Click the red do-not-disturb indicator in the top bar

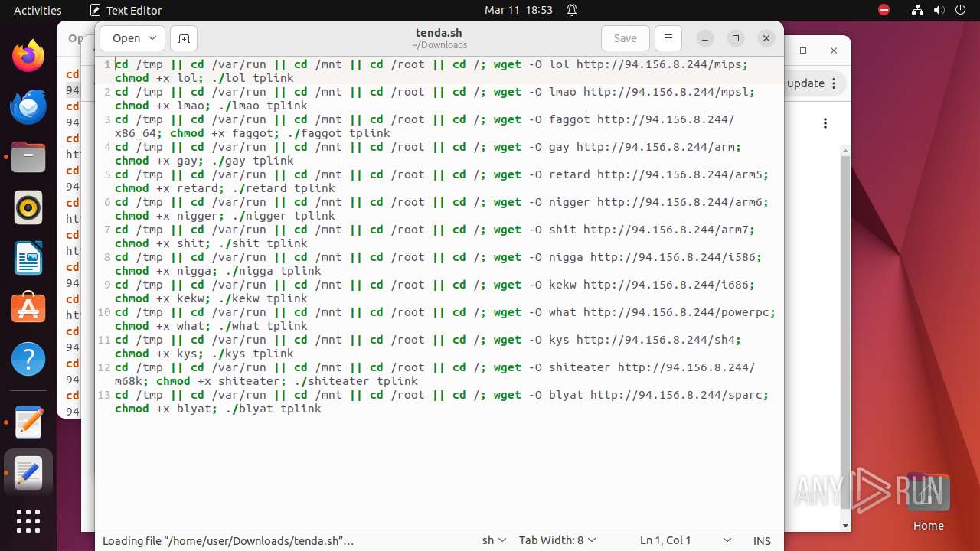click(884, 10)
